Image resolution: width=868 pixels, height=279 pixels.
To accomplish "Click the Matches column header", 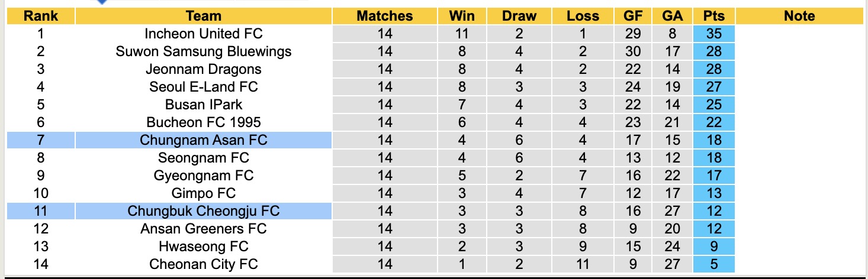I will [x=384, y=17].
